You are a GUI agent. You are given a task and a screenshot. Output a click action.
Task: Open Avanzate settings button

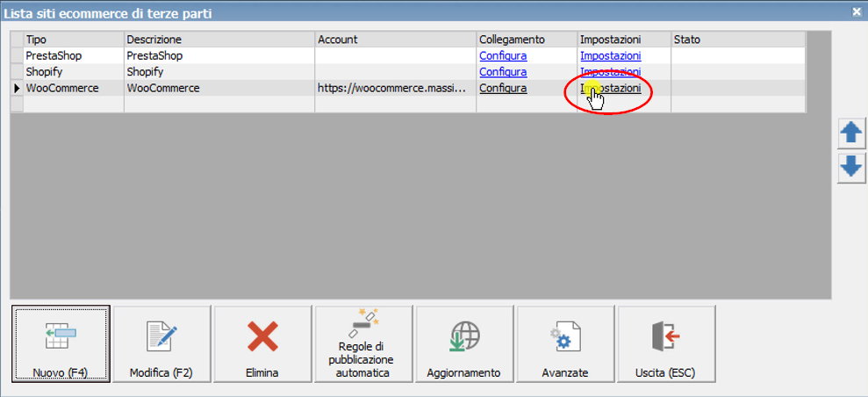point(564,343)
